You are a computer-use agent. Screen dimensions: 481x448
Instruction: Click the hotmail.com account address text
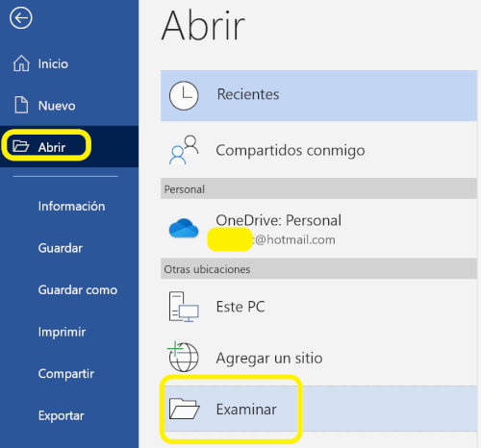[x=293, y=240]
